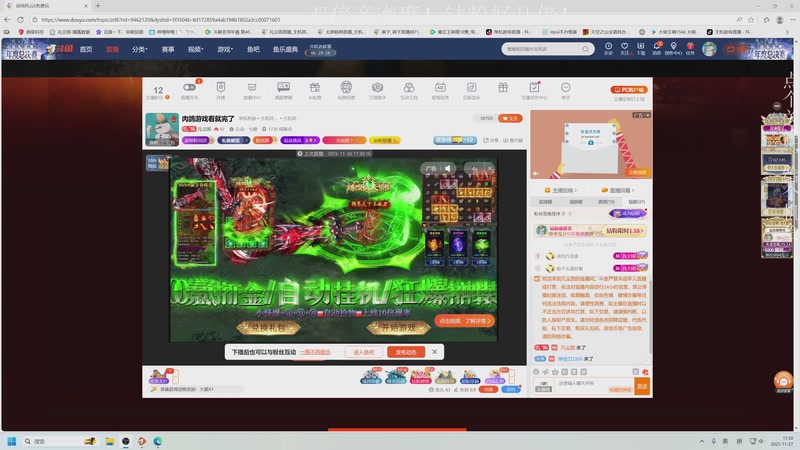Mute the envelope ad in side panel
800x450 pixels.
(x=536, y=173)
